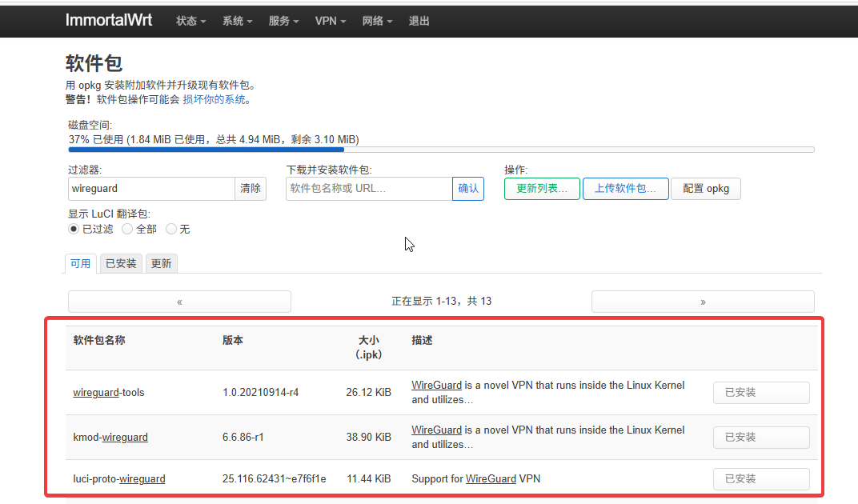Open 配置 opkg settings
This screenshot has width=858, height=504.
pyautogui.click(x=706, y=189)
